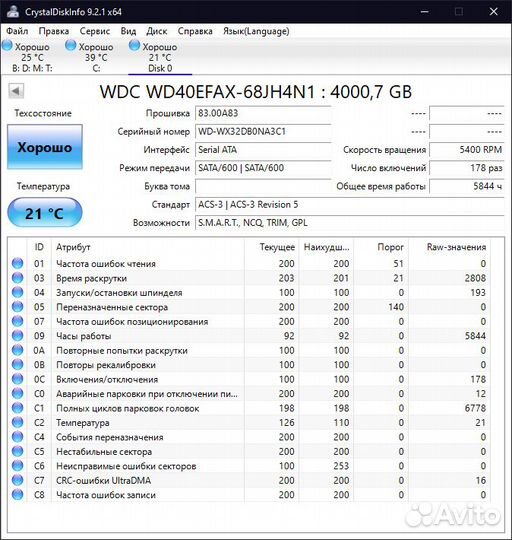This screenshot has width=512, height=540.
Task: Click the ID column header
Action: click(39, 247)
